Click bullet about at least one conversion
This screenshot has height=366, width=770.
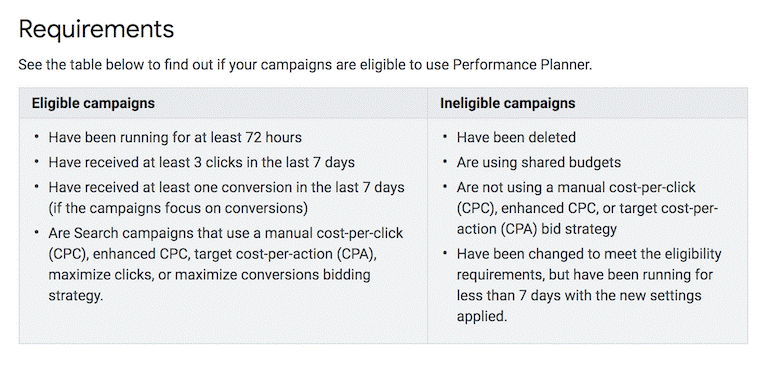click(x=226, y=197)
